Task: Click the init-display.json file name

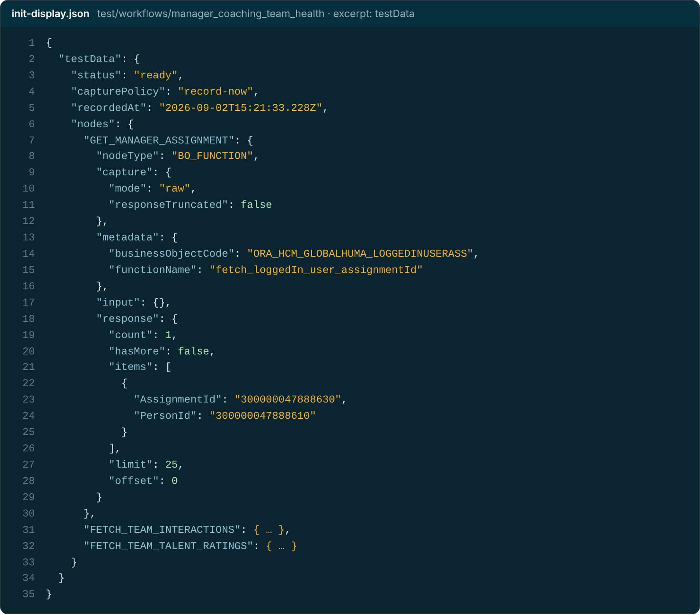Action: click(50, 14)
